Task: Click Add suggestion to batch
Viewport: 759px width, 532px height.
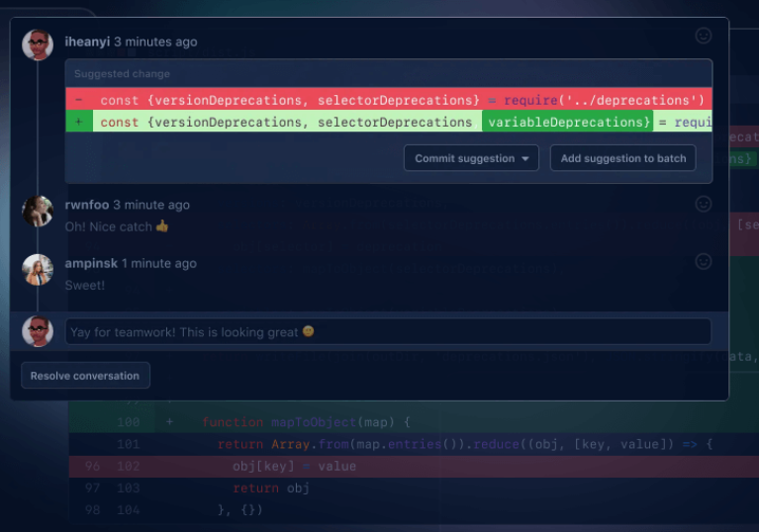Action: [622, 158]
